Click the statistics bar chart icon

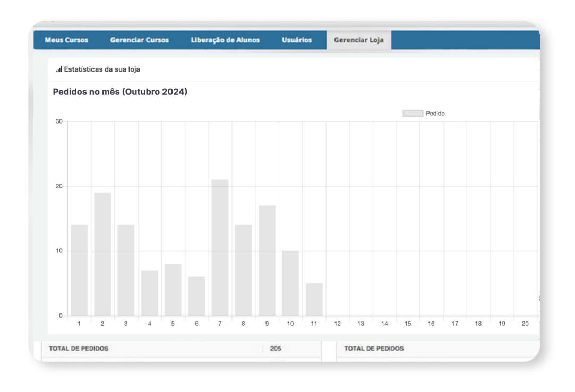pos(59,69)
